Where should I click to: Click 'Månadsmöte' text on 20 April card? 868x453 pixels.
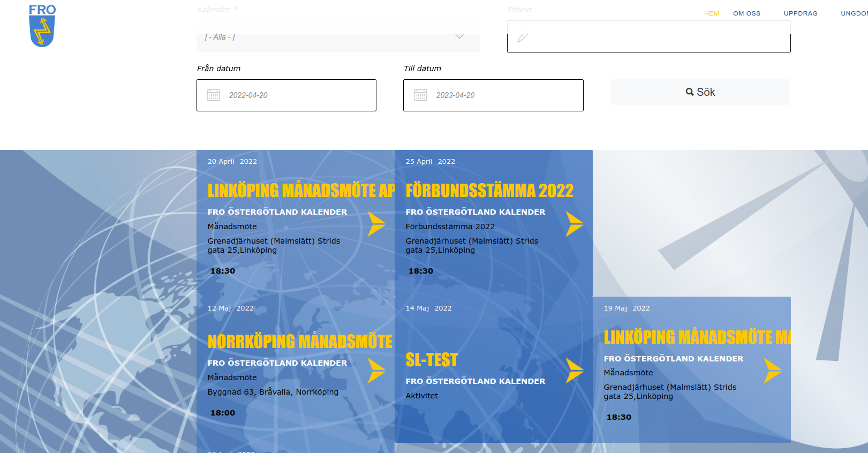tap(232, 227)
